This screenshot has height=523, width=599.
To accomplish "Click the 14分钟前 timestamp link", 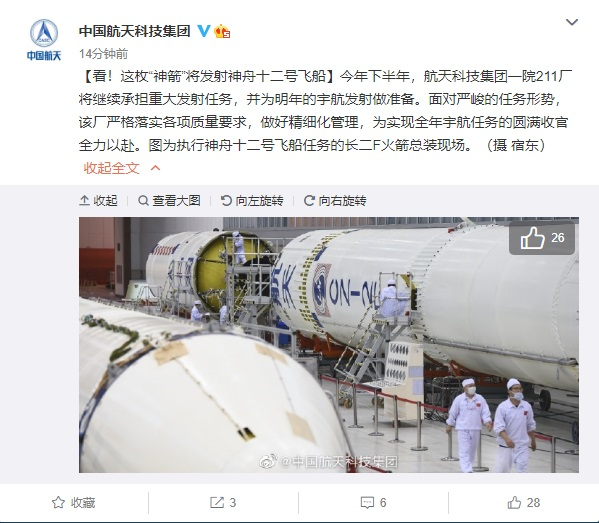I will pyautogui.click(x=104, y=54).
